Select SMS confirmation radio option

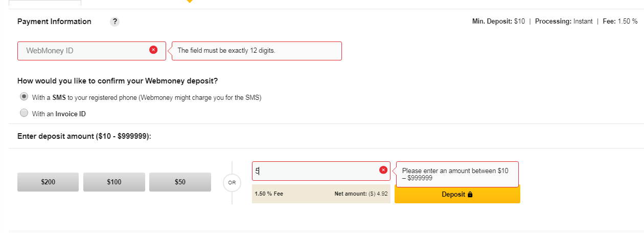[x=24, y=97]
